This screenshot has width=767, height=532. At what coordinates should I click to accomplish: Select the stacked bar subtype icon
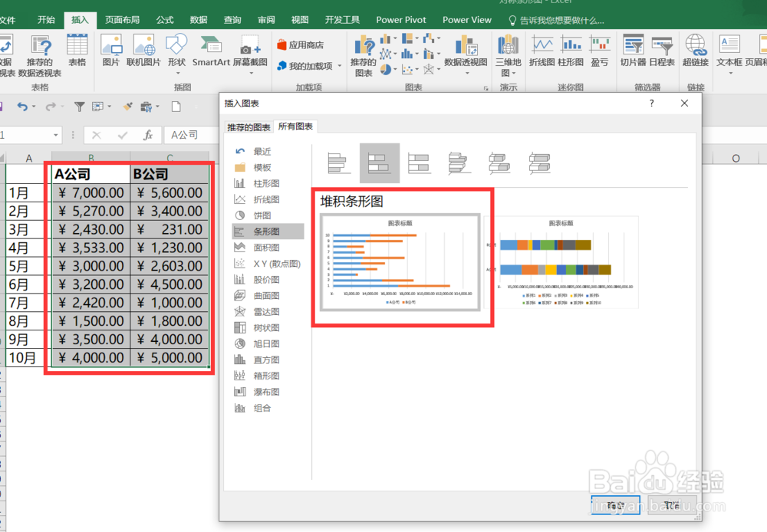(380, 163)
